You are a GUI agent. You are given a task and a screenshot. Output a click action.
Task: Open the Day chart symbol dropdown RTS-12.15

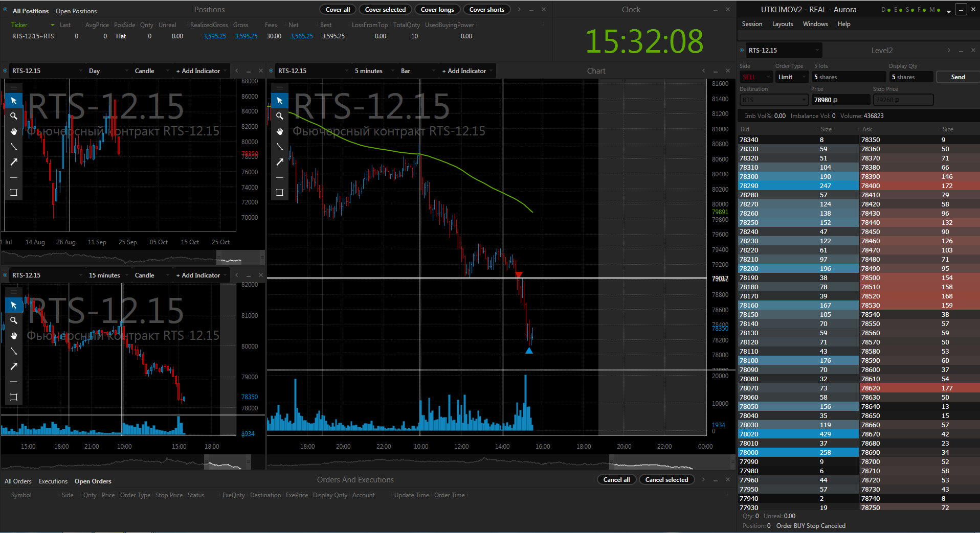tap(47, 71)
